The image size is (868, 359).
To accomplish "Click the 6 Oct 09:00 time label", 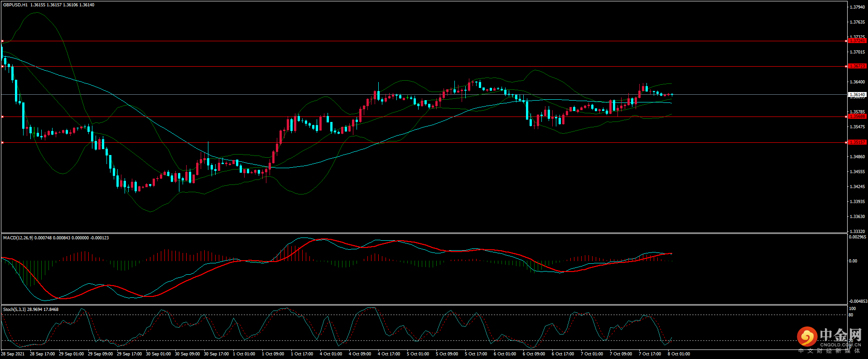I will click(x=534, y=354).
